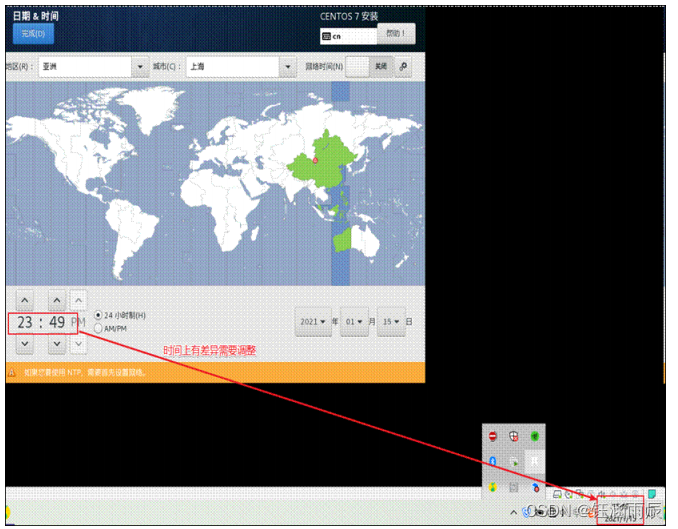678x529 pixels.
Task: Click the VM hard disk status icon
Action: point(557,494)
